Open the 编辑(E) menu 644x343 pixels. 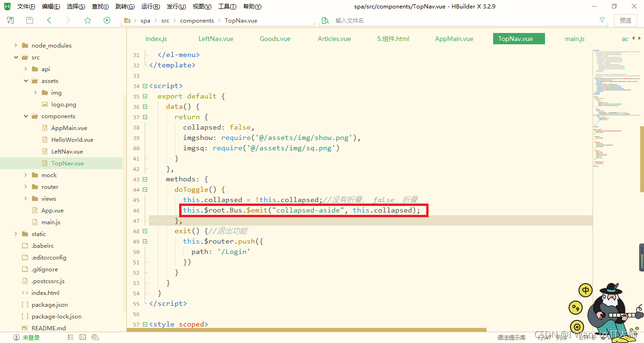(51, 7)
